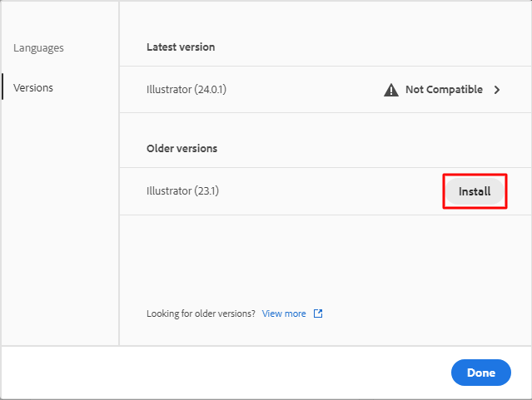Click the empty footer area left of Done
Viewport: 532px width, 400px height.
click(x=225, y=373)
